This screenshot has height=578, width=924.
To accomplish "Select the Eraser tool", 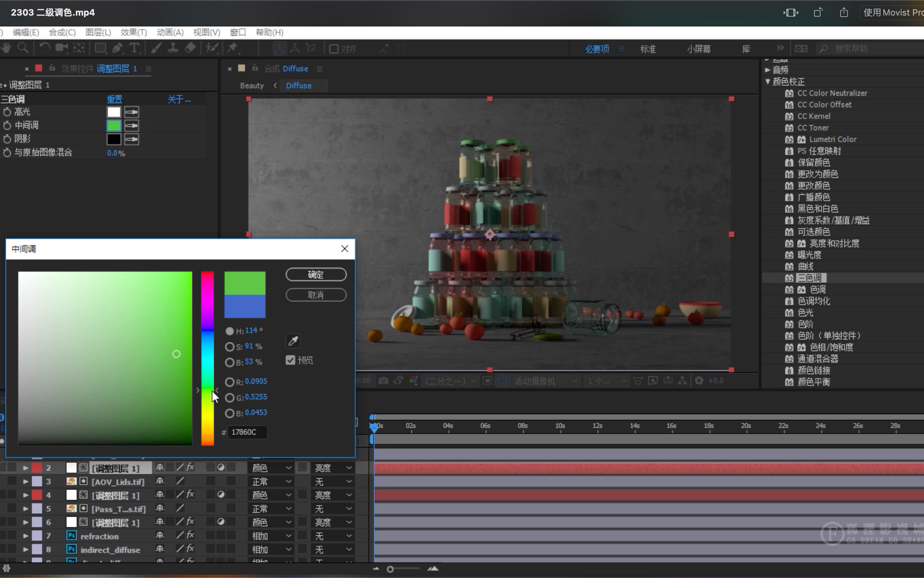I will coord(190,48).
